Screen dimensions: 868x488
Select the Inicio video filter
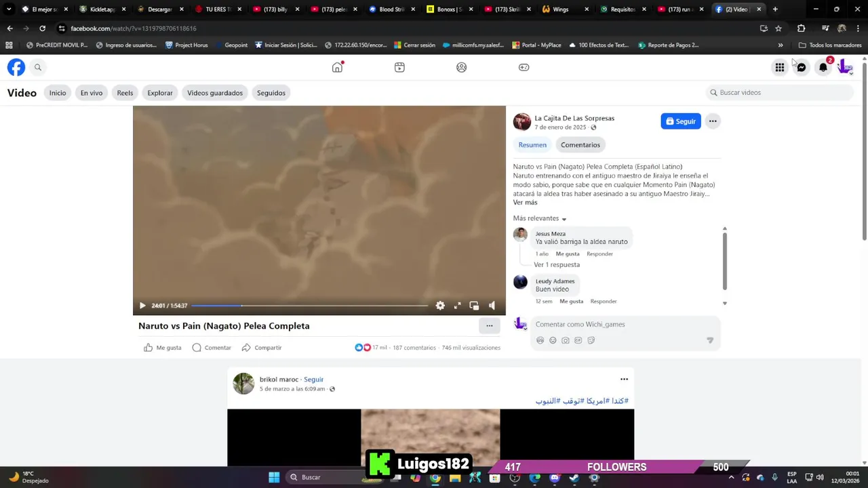pyautogui.click(x=58, y=93)
